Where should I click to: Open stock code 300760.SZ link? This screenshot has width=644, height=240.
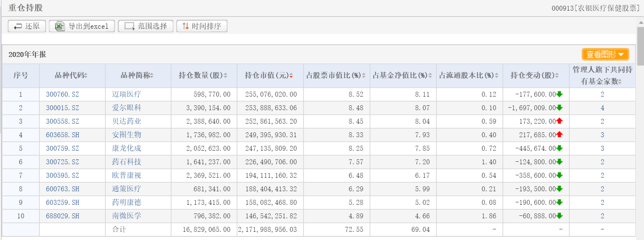[62, 95]
